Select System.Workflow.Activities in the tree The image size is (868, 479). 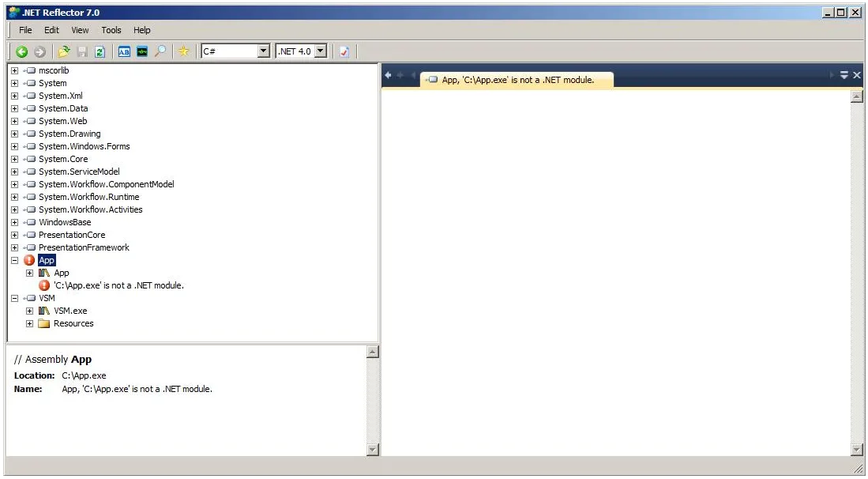tap(91, 210)
